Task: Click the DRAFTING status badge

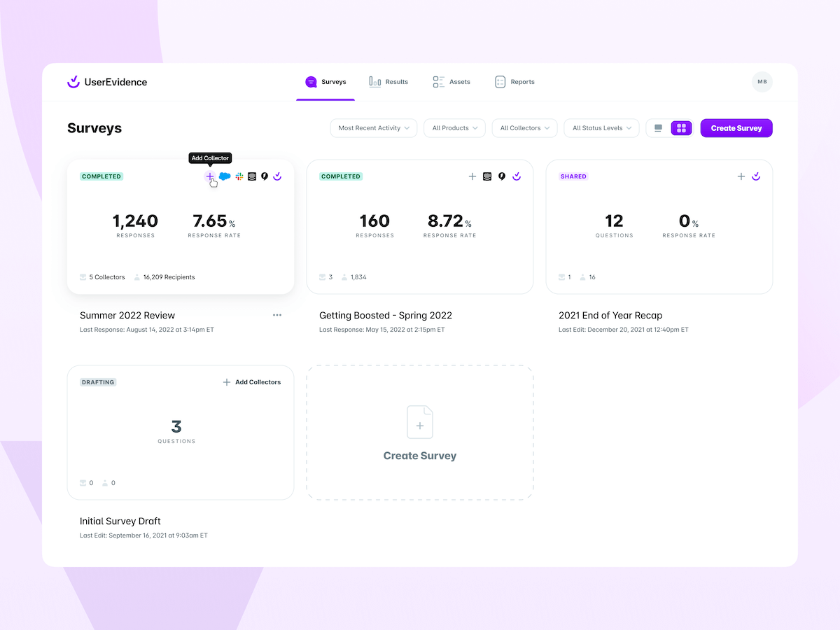Action: coord(98,382)
